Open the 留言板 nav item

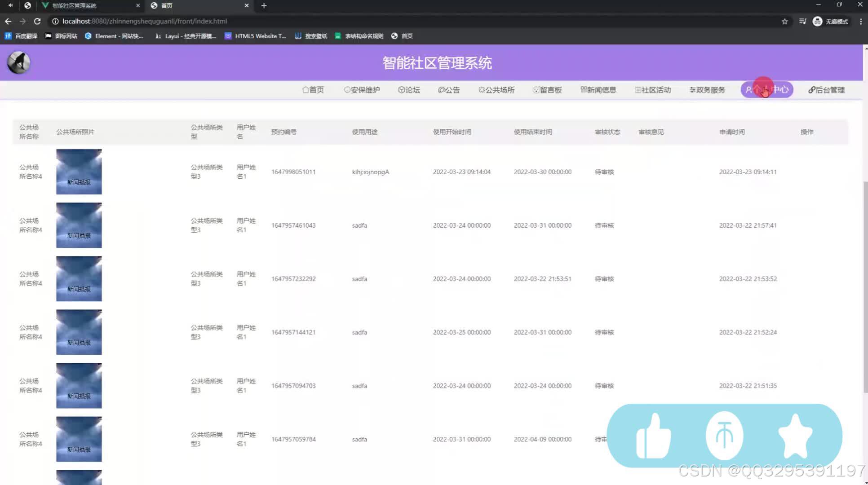pyautogui.click(x=547, y=90)
